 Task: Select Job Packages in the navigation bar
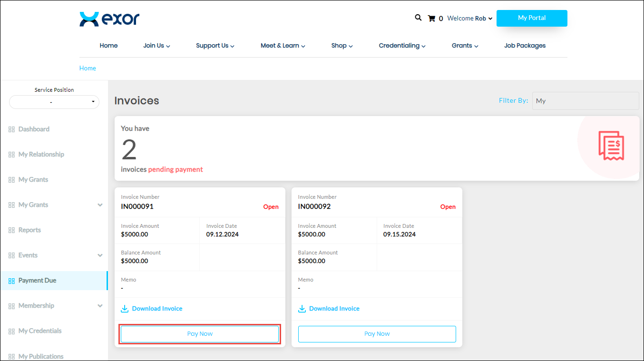[525, 46]
